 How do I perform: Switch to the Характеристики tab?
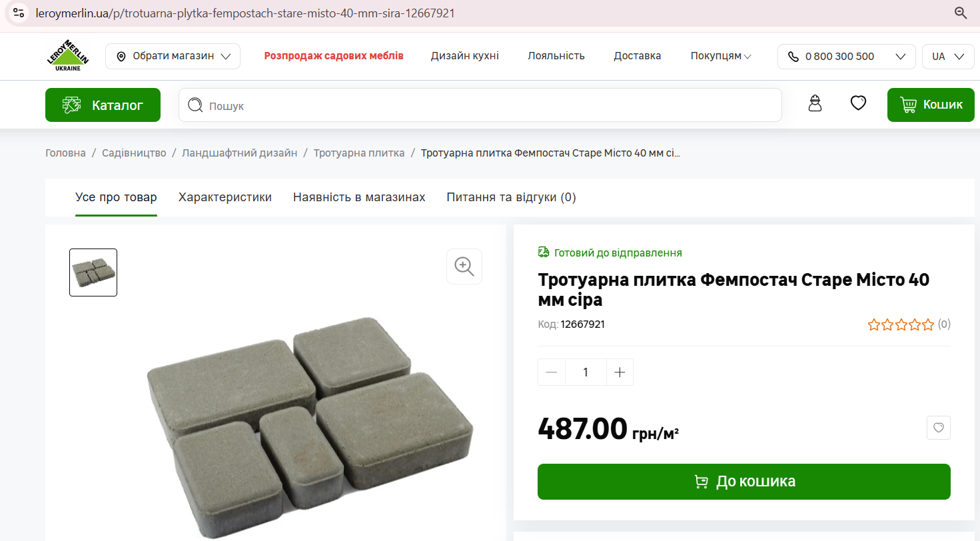(x=225, y=197)
